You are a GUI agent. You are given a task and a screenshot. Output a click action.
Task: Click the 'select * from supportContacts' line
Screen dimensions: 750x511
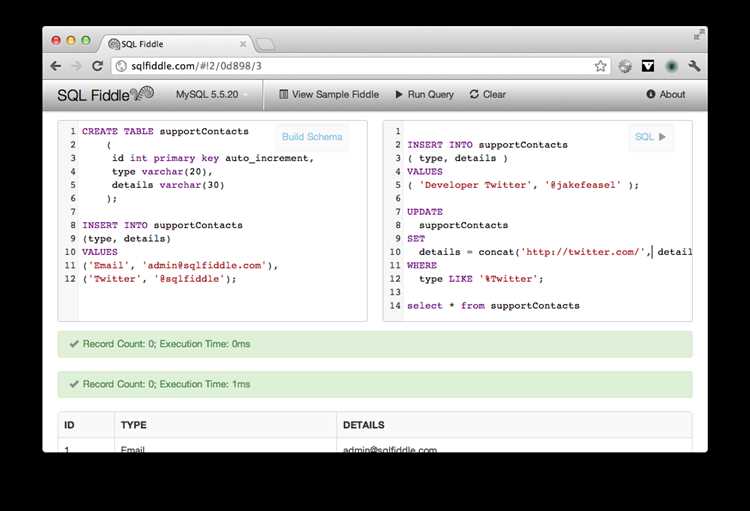point(493,305)
